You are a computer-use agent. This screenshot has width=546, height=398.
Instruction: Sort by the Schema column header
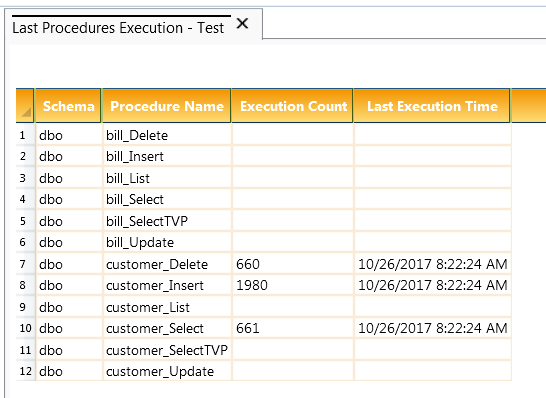(x=68, y=106)
